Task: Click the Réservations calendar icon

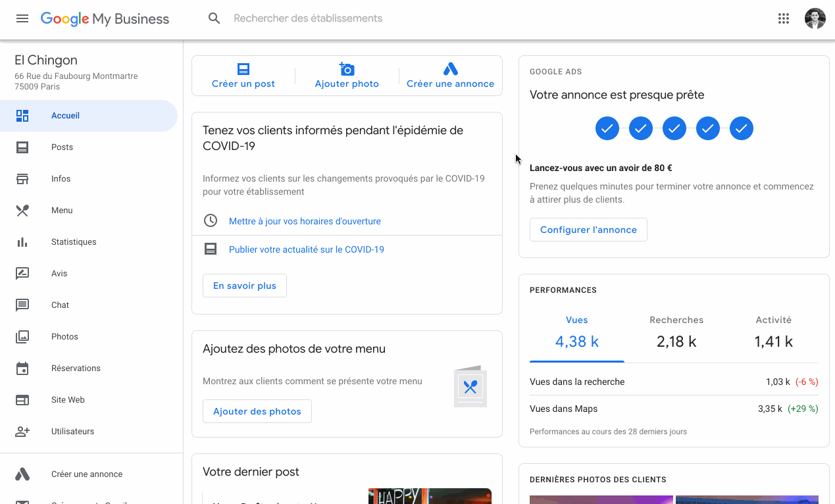Action: 22,368
